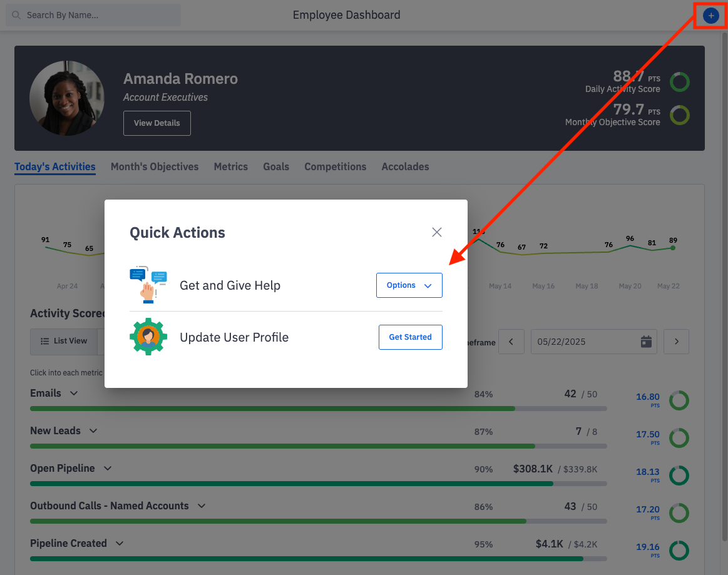Select the List View button
Image resolution: width=728 pixels, height=575 pixels.
pyautogui.click(x=64, y=342)
